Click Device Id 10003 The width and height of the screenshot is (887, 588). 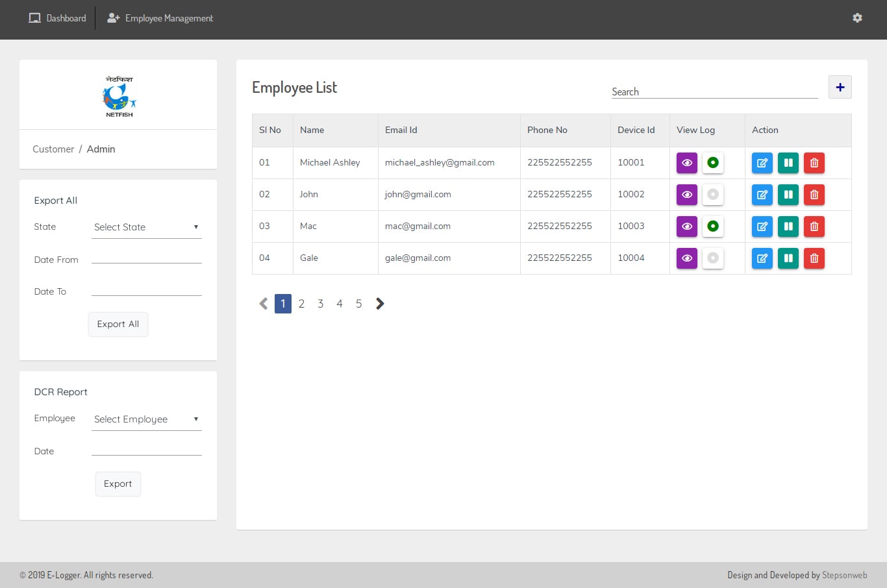click(x=631, y=227)
